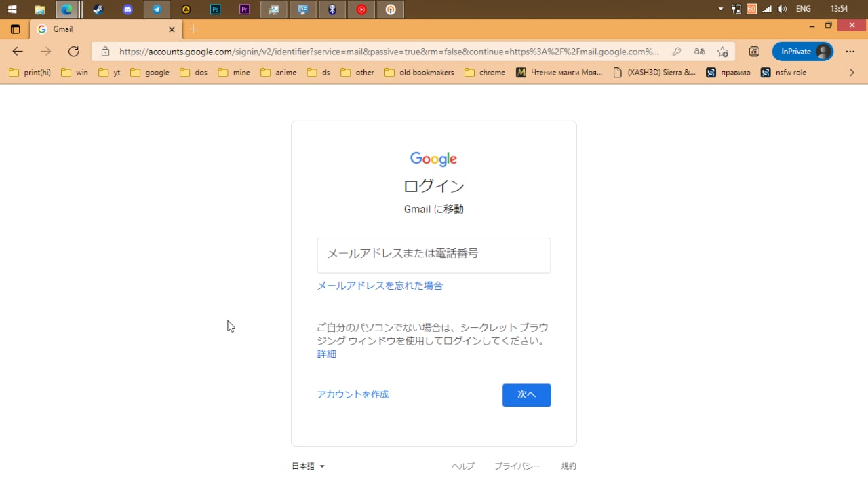This screenshot has width=868, height=488.
Task: Open the print(hi) bookmarks folder
Action: pyautogui.click(x=31, y=73)
